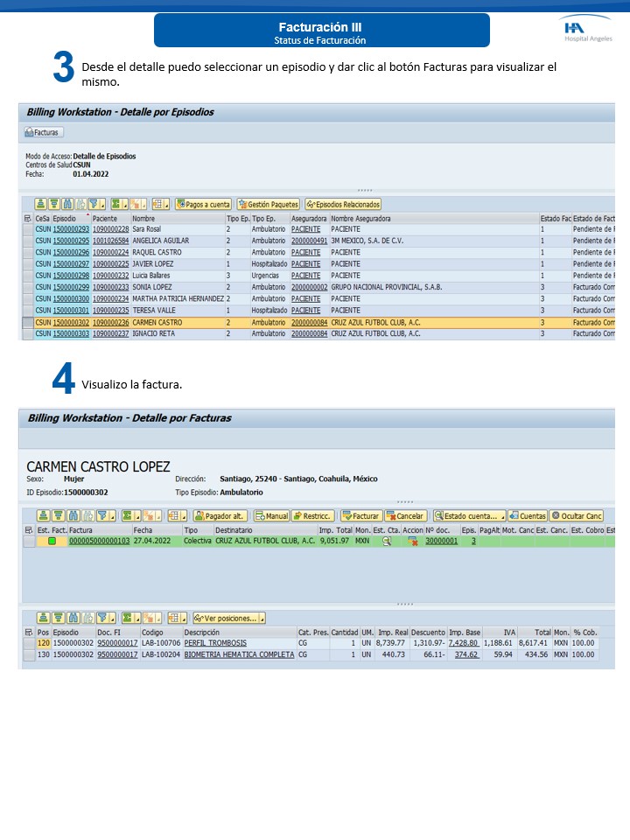Click the Est. Cta. magnifier icon in invoice row
Screen dimensions: 630x840
tap(387, 542)
